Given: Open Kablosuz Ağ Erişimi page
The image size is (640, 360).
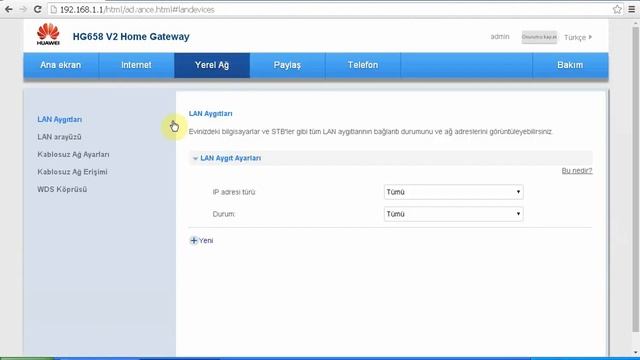Looking at the screenshot, I should [x=72, y=172].
